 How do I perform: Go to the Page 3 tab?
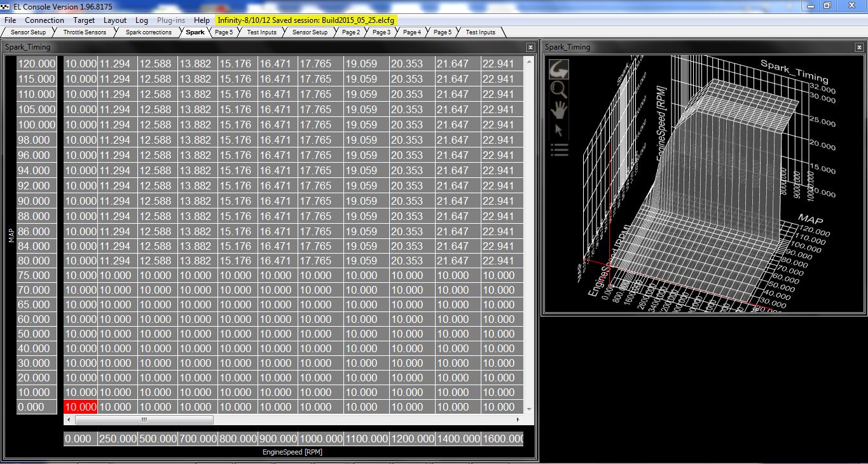pyautogui.click(x=382, y=32)
